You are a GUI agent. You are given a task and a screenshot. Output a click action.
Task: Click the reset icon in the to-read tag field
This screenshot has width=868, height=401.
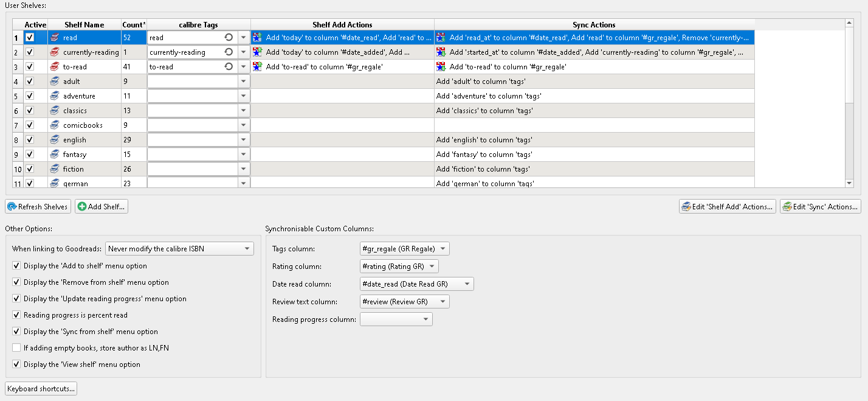tap(229, 67)
